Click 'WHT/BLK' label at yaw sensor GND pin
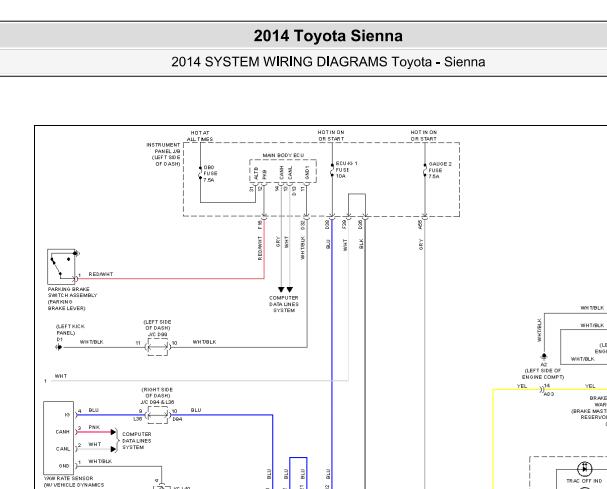607x489 pixels. pyautogui.click(x=100, y=461)
